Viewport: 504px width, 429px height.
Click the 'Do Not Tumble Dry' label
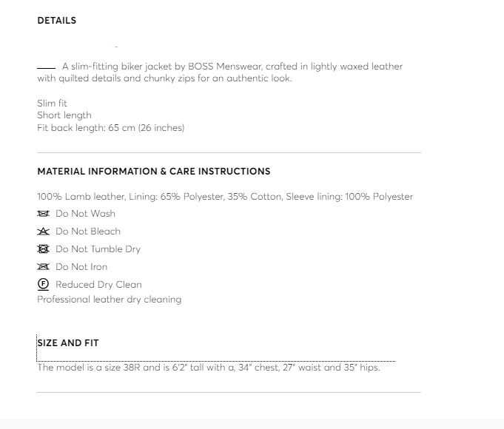(98, 249)
